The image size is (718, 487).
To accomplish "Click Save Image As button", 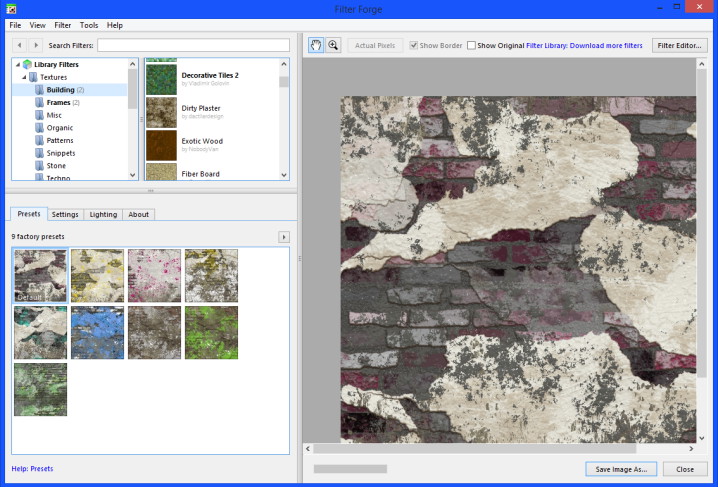I will point(621,469).
